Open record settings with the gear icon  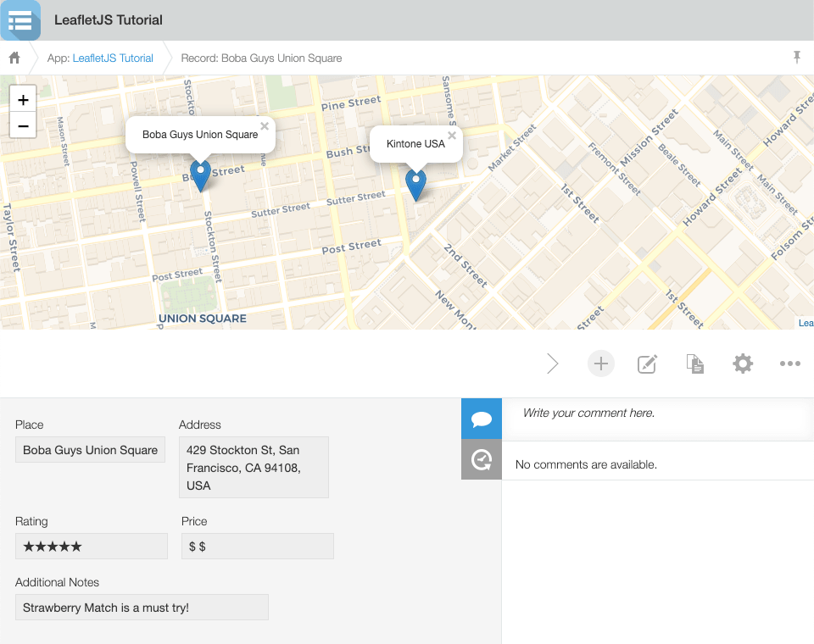click(743, 363)
